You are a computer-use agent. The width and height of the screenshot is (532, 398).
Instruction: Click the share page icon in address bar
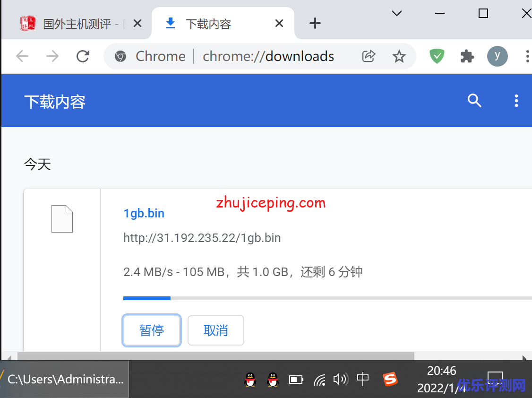coord(369,57)
